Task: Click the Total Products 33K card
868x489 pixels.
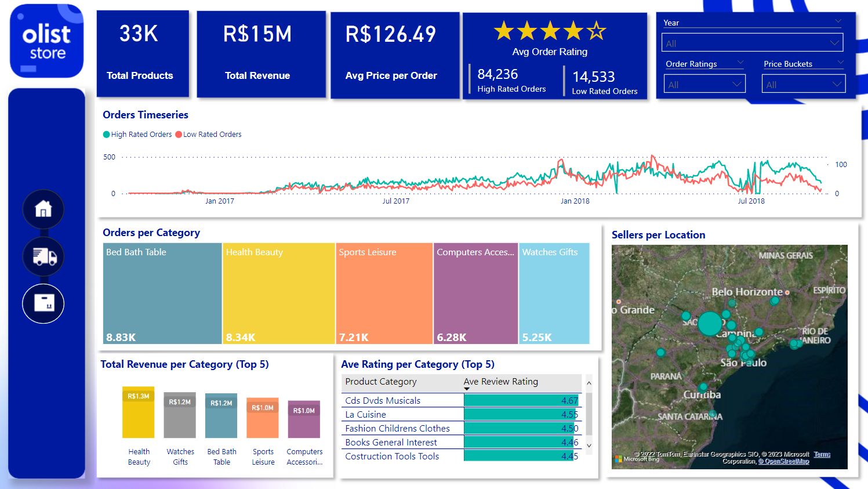Action: click(143, 53)
